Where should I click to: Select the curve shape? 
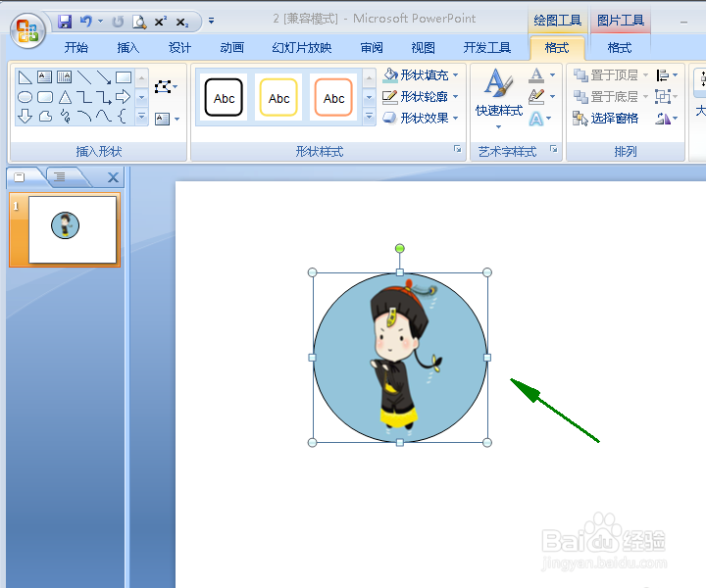104,117
